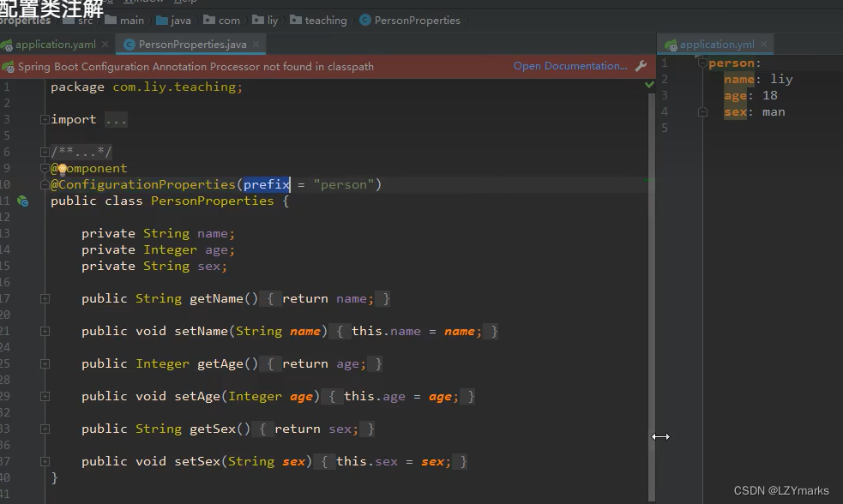Click the warning text about Annotation Processor
The height and width of the screenshot is (504, 843).
[x=196, y=67]
